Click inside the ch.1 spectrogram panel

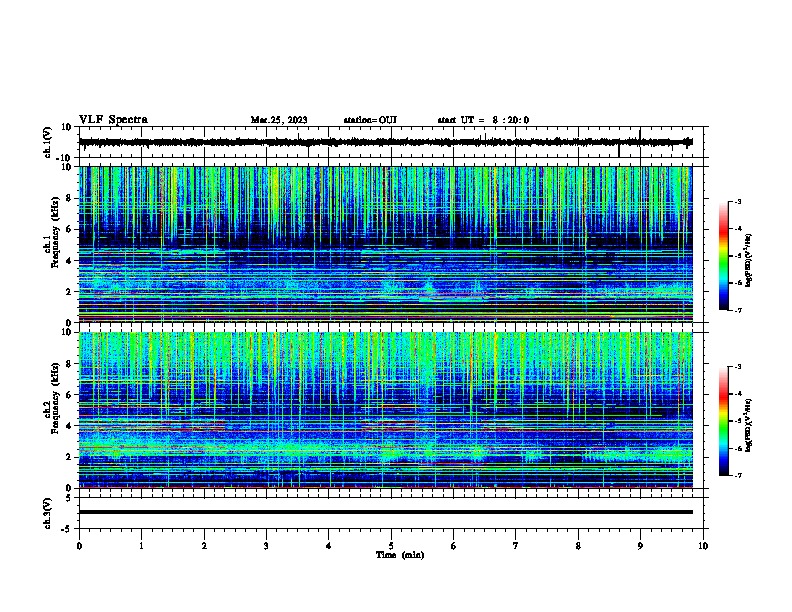(x=385, y=244)
